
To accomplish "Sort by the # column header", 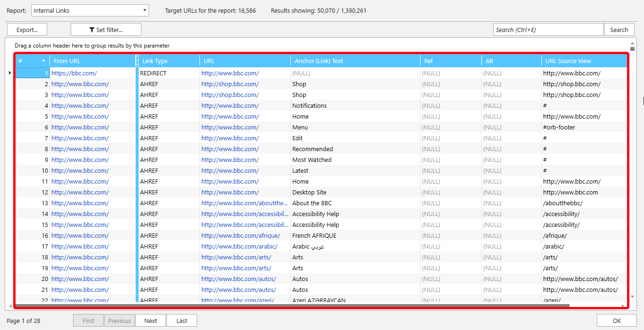I will click(33, 61).
